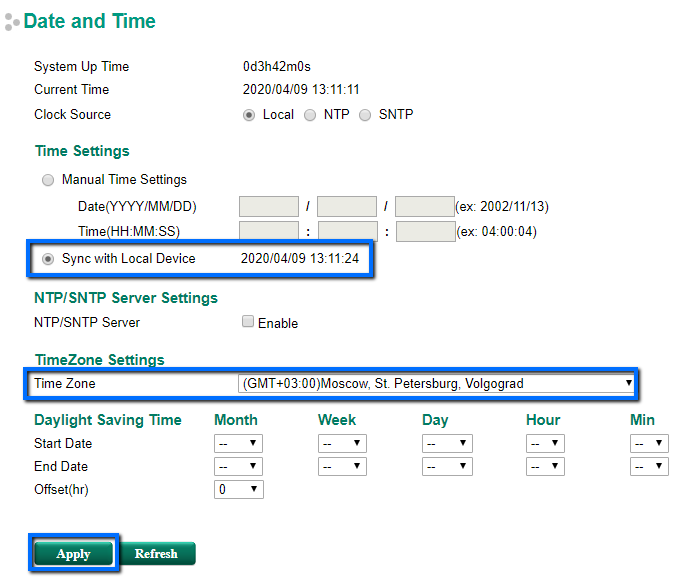696x579 pixels.
Task: Enable Manual Time Settings radio option
Action: tap(48, 180)
